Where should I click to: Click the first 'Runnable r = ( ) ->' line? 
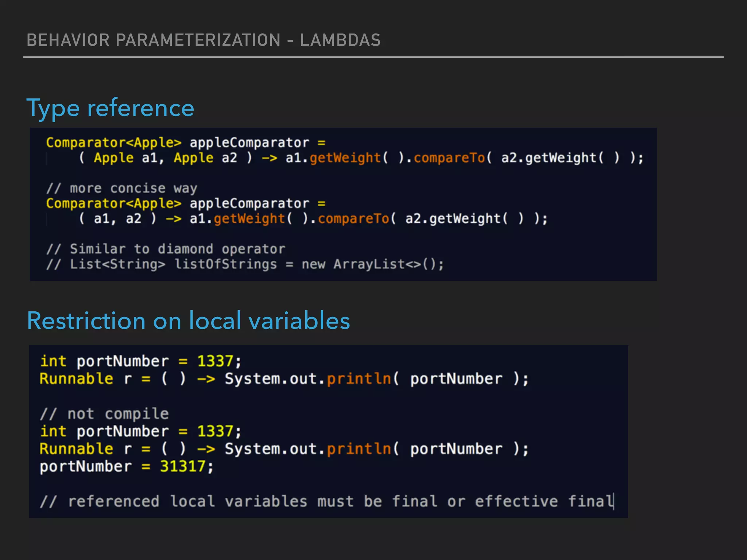(x=284, y=379)
